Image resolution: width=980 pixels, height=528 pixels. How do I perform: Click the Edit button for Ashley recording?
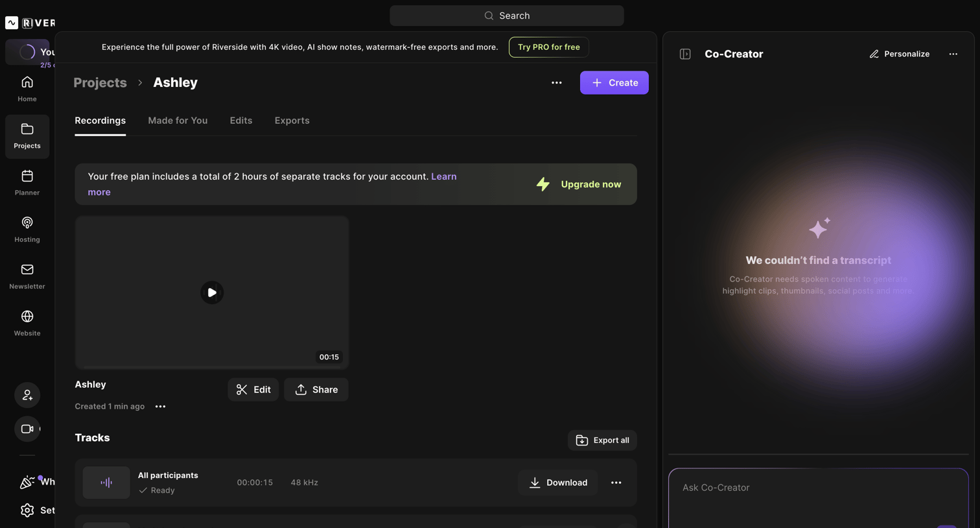[x=253, y=390]
